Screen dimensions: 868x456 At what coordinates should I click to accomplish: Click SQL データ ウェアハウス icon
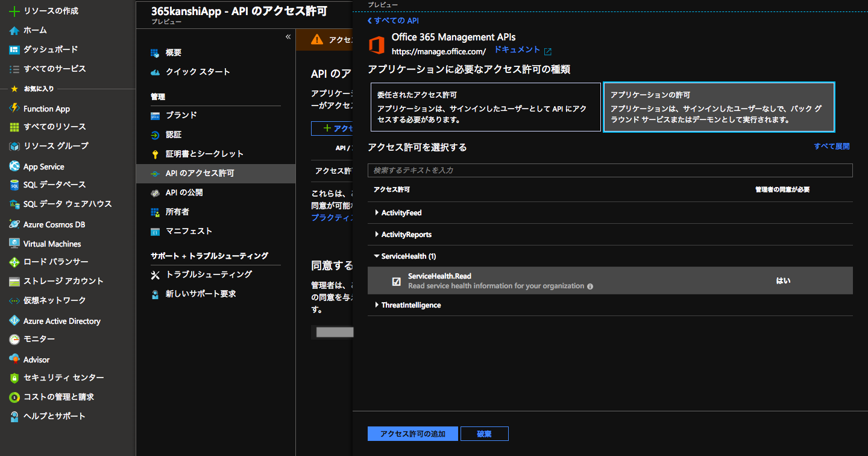coord(14,204)
